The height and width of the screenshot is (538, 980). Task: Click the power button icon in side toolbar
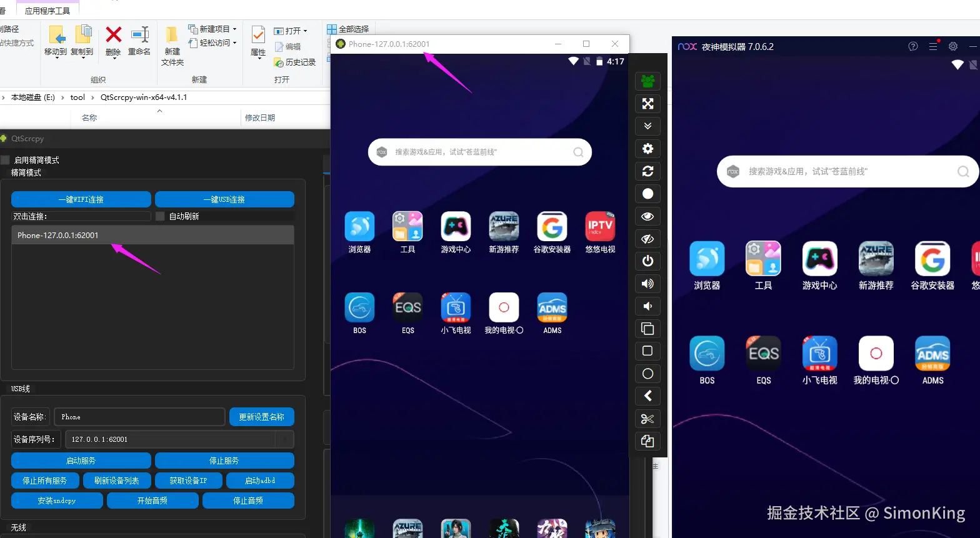point(647,261)
